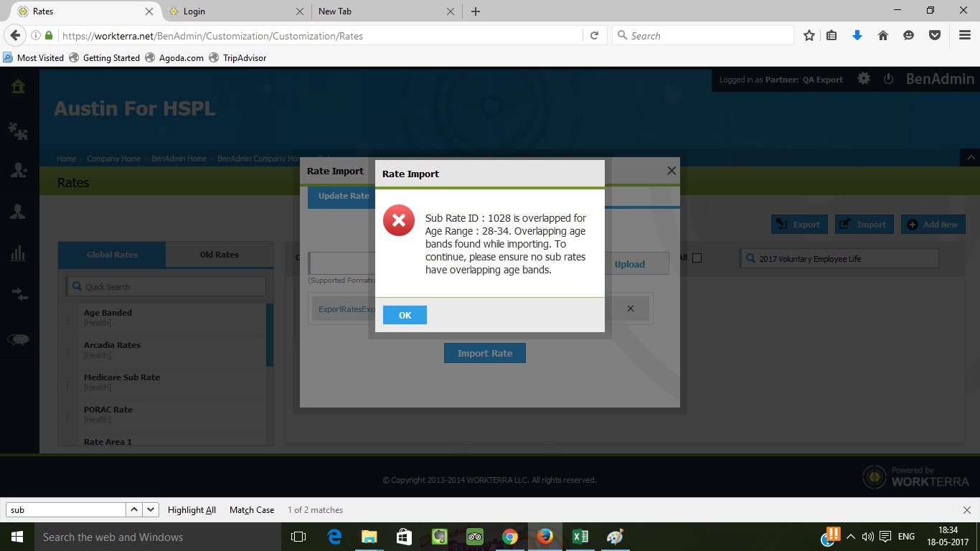Click the puzzle pieces icon in sidebar
980x551 pixels.
pyautogui.click(x=18, y=130)
